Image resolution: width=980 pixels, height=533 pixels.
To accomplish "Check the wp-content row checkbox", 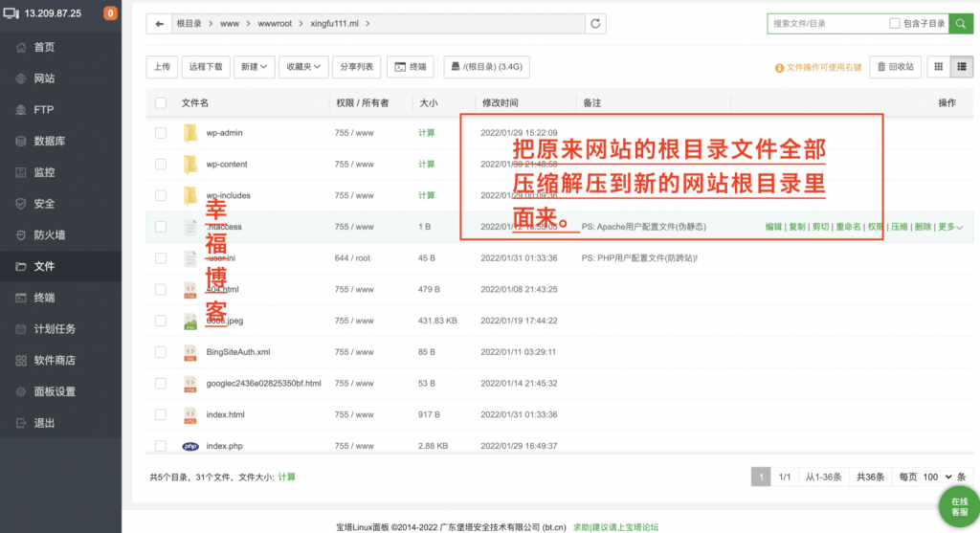I will point(161,165).
